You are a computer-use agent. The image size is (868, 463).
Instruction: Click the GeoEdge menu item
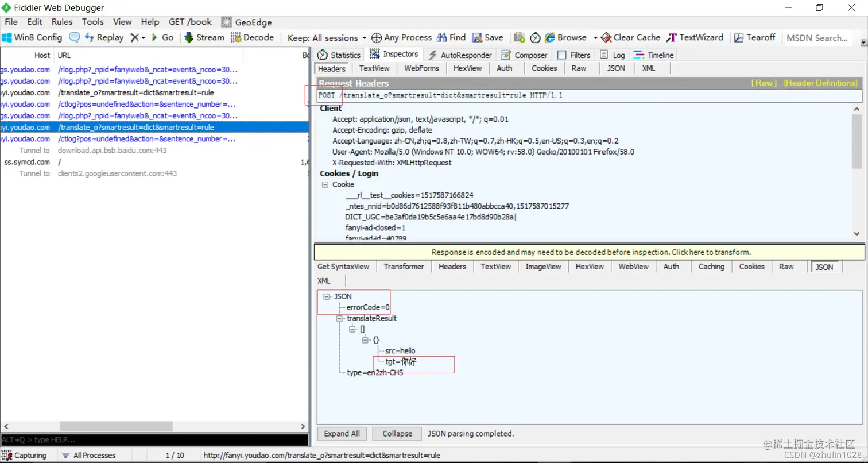tap(246, 22)
